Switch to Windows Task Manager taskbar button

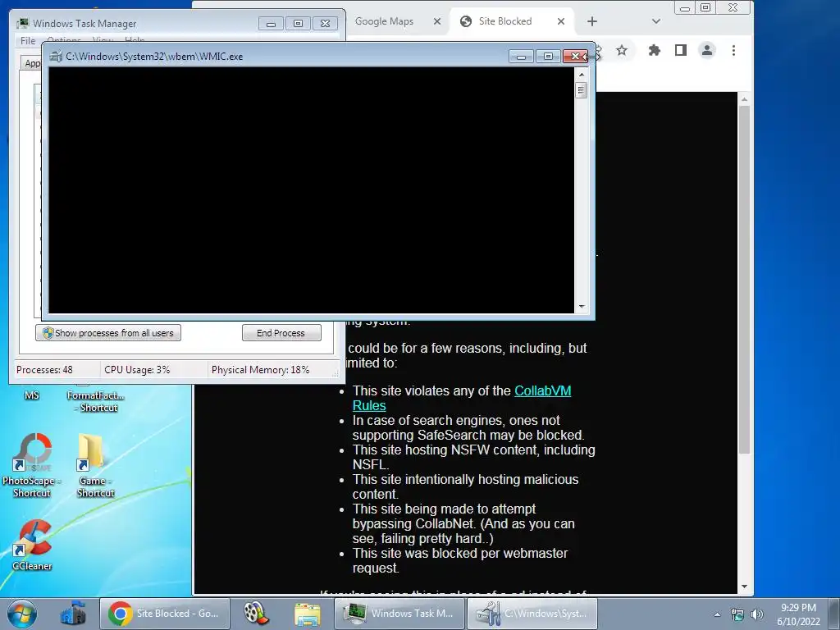[x=399, y=614]
